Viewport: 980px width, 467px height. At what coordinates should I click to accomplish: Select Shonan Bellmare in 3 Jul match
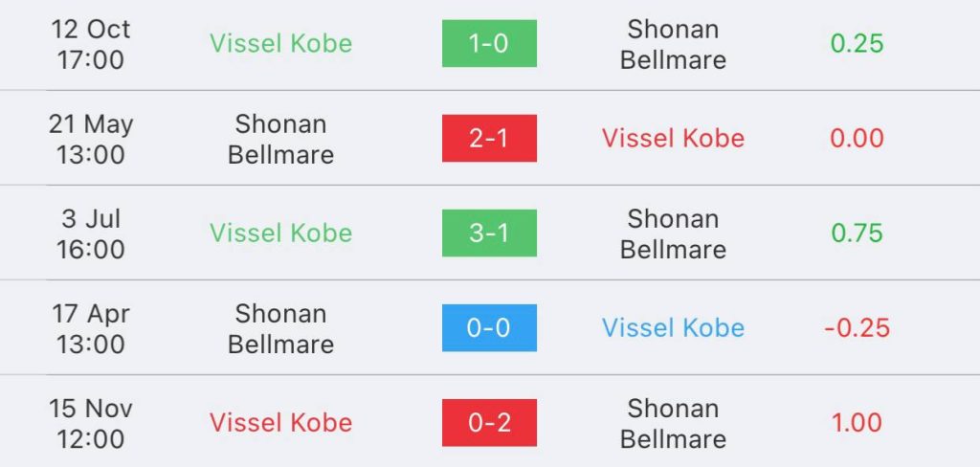(673, 234)
